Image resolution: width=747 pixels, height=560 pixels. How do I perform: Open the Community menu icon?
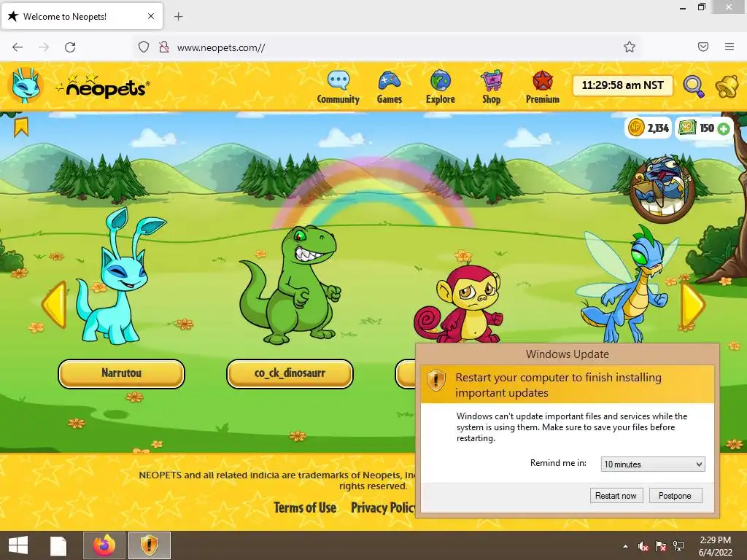tap(338, 80)
